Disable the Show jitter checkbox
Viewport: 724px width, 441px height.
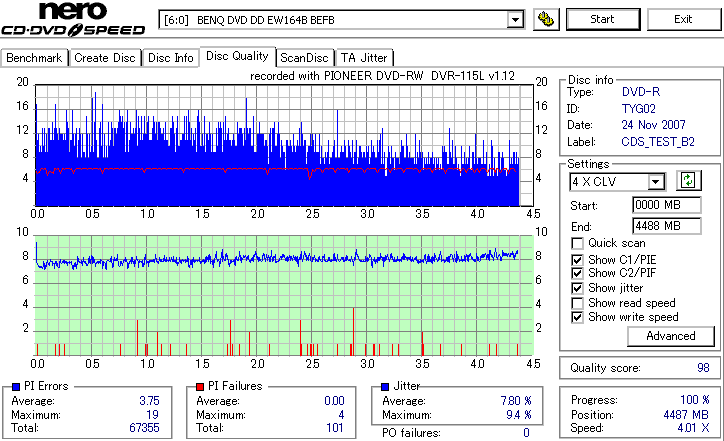pyautogui.click(x=577, y=288)
